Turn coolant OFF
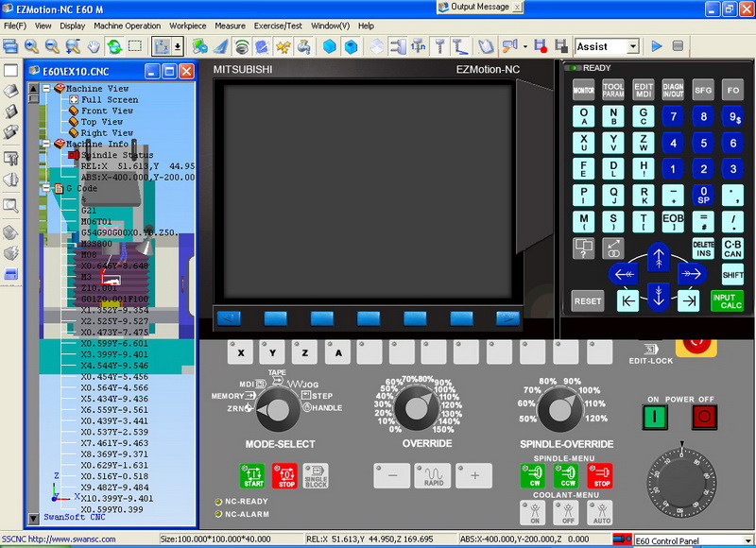The height and width of the screenshot is (548, 756). (567, 513)
